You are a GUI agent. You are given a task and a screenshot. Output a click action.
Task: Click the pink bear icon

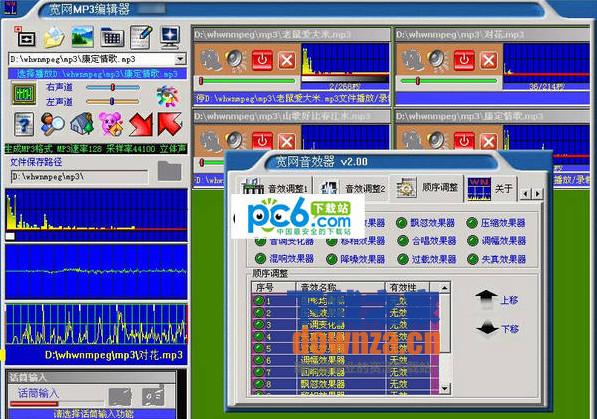pyautogui.click(x=110, y=124)
